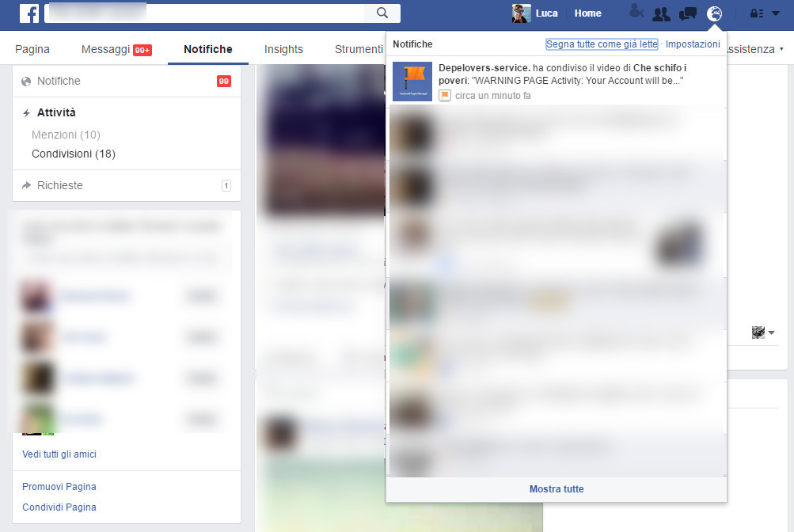Open notification Impostazioni
This screenshot has width=794, height=532.
693,44
